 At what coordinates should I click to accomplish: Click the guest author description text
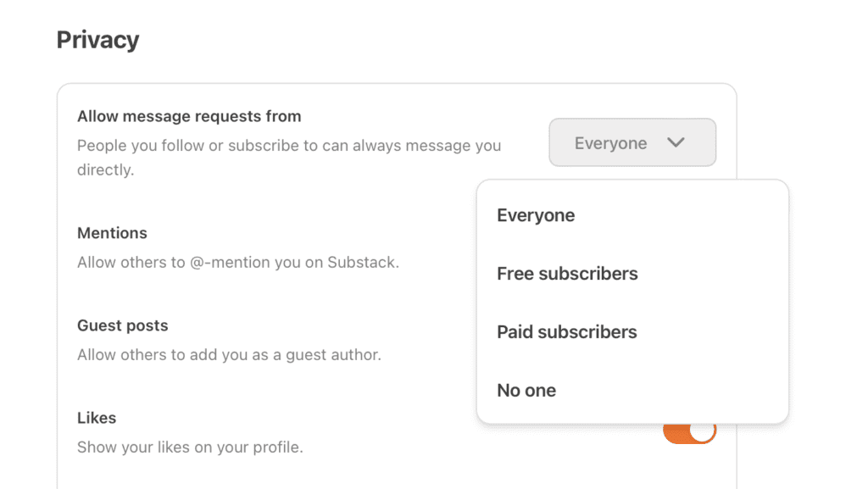coord(229,355)
